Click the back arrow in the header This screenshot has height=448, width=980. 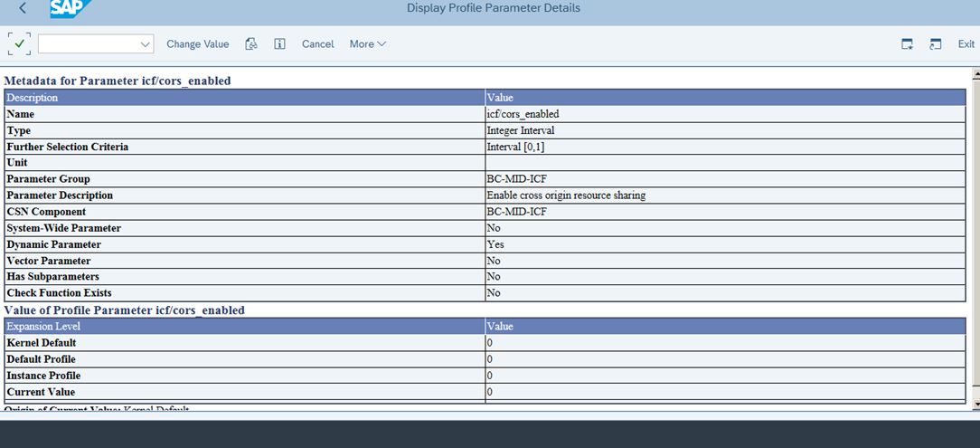[x=22, y=8]
